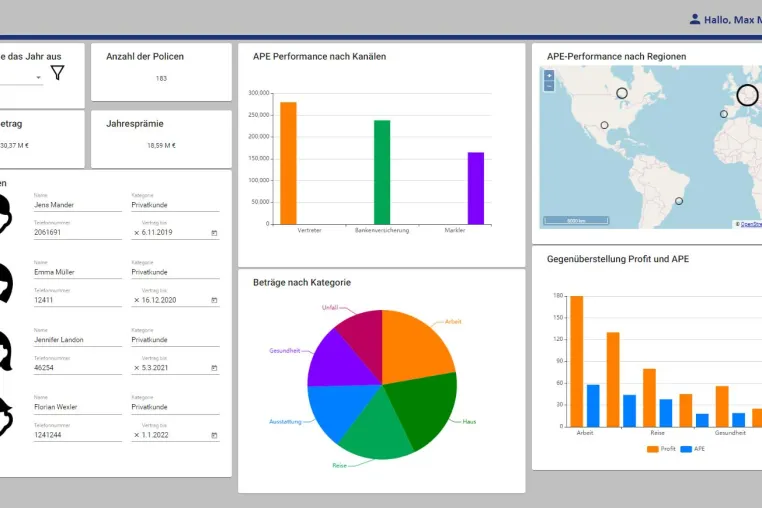The image size is (762, 508).
Task: Edit phone number field showing 46254
Action: (x=78, y=368)
